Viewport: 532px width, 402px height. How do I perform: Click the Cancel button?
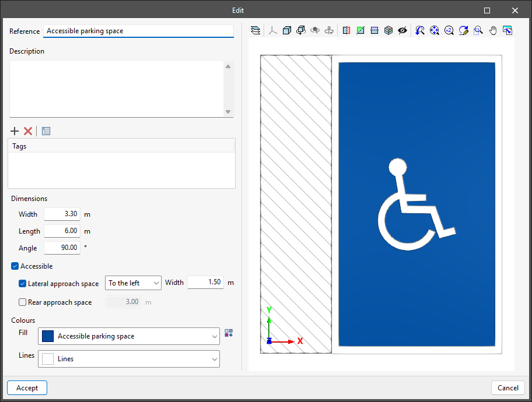508,388
